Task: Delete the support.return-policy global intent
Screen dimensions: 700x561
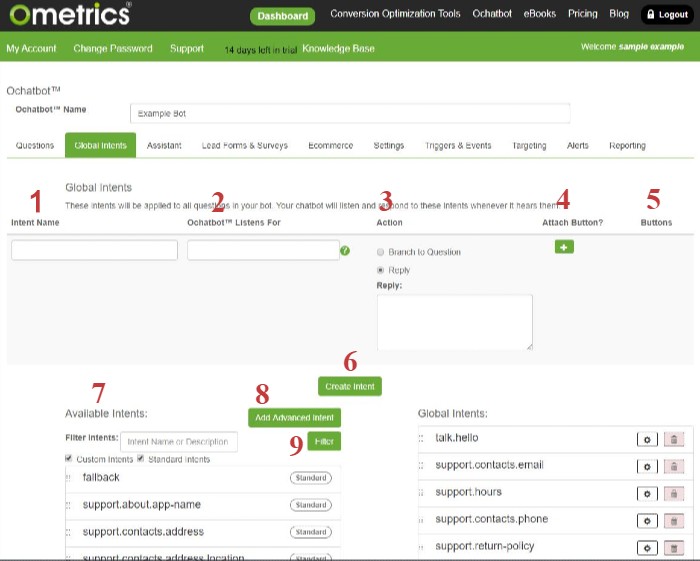Action: pyautogui.click(x=674, y=548)
